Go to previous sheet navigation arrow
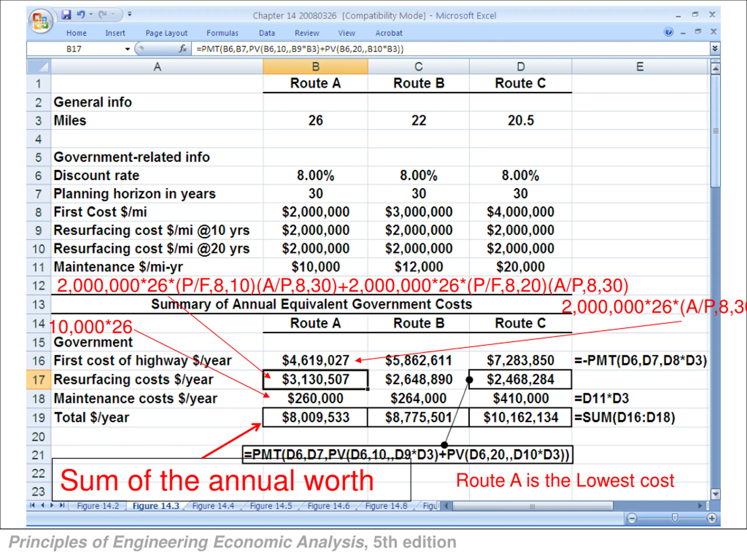 coord(43,505)
